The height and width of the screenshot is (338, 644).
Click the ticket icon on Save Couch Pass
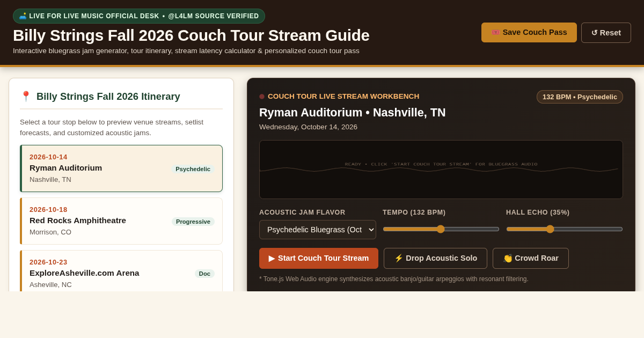pos(495,32)
